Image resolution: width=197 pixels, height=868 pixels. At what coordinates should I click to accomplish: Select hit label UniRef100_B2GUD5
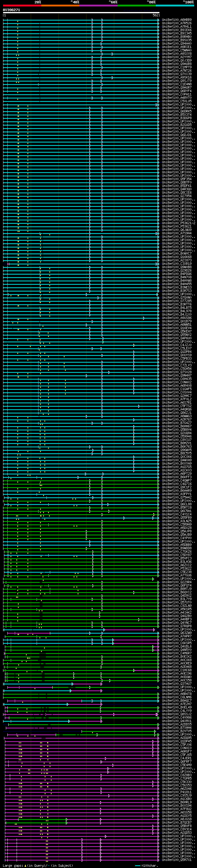tap(177, 125)
